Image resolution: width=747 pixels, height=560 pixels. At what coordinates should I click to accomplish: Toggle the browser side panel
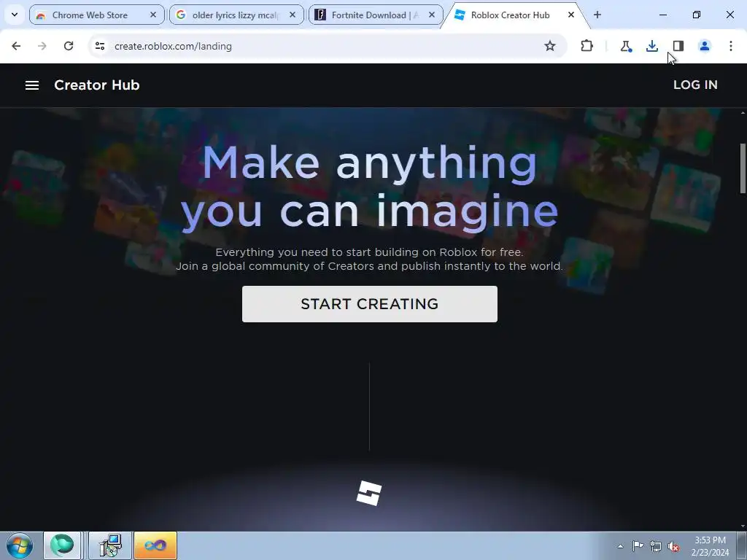[x=678, y=46]
